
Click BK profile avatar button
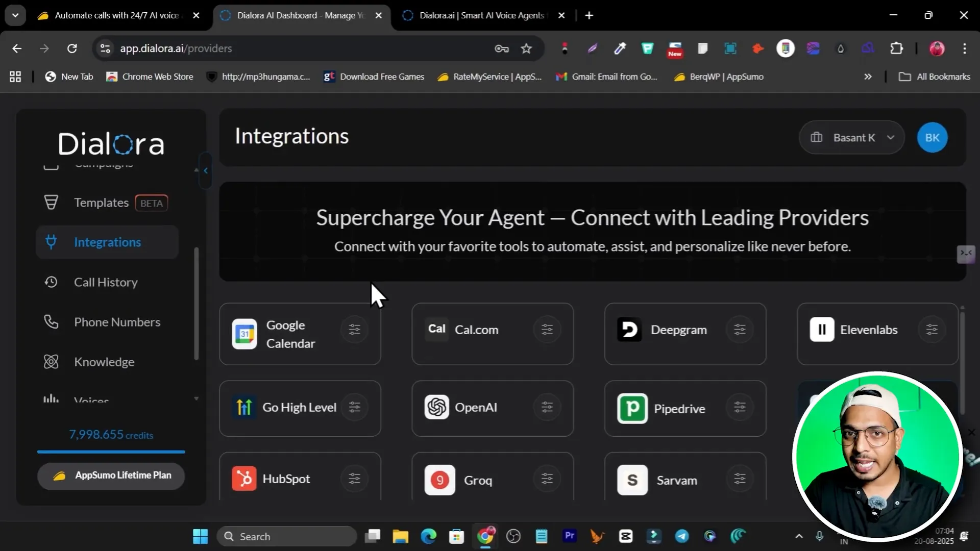click(x=932, y=138)
